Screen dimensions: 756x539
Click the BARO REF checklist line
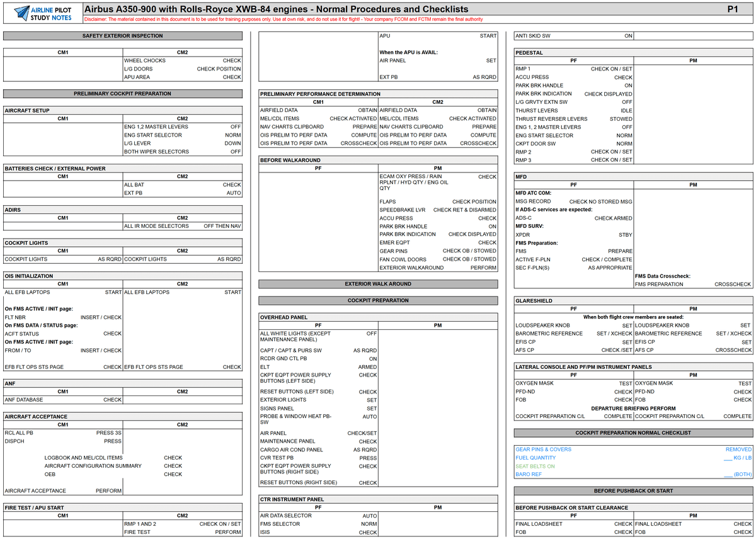pos(529,474)
